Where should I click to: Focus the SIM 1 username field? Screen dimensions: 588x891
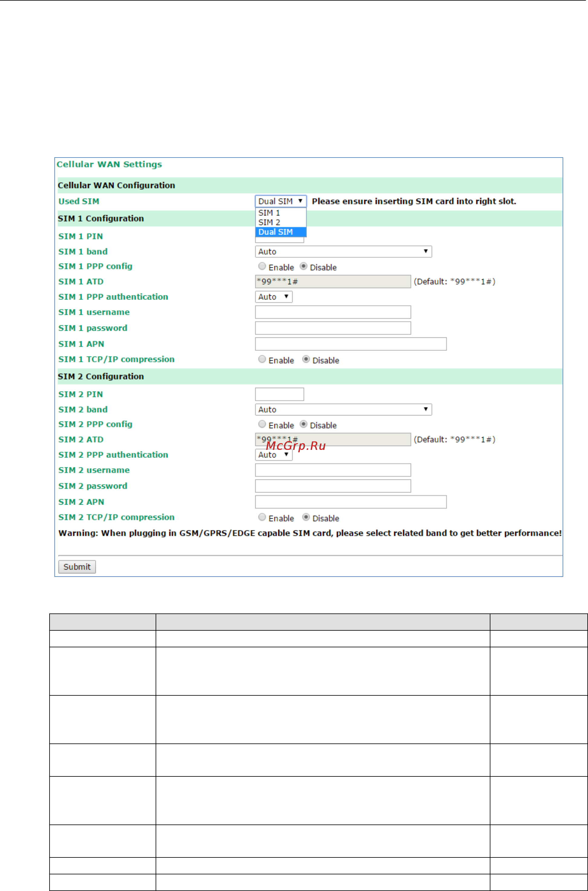click(x=333, y=312)
